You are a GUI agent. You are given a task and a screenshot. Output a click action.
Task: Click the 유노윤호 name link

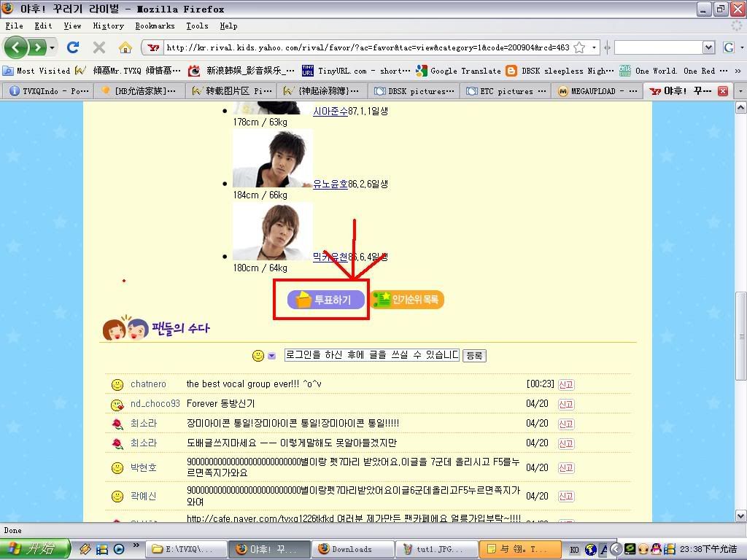point(330,184)
